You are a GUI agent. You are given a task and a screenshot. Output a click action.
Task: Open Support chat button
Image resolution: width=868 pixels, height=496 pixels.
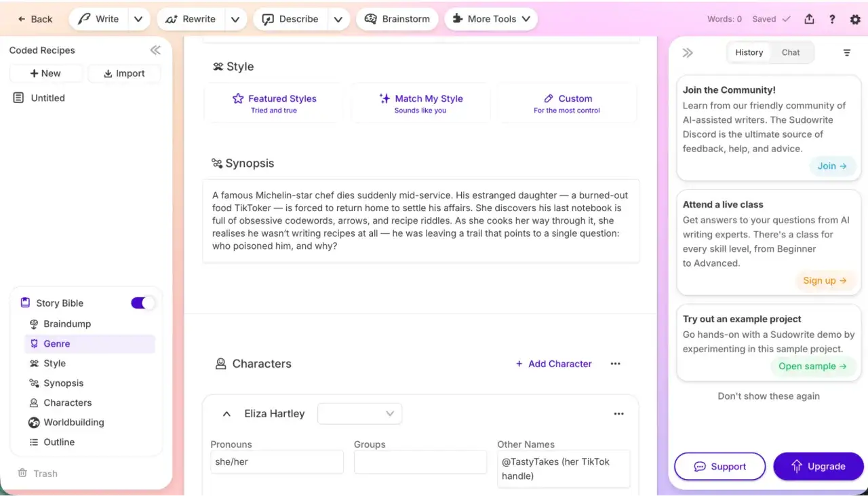(x=719, y=466)
